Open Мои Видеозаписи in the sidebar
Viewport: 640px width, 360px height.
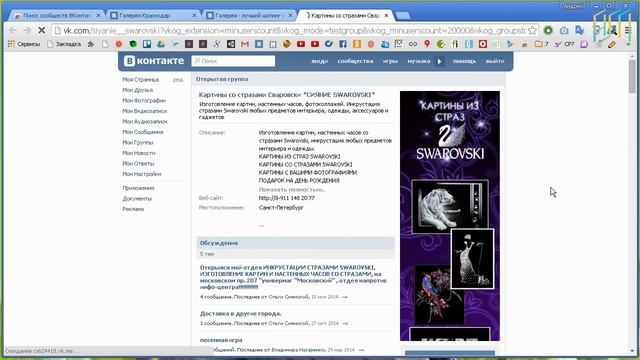click(x=144, y=111)
